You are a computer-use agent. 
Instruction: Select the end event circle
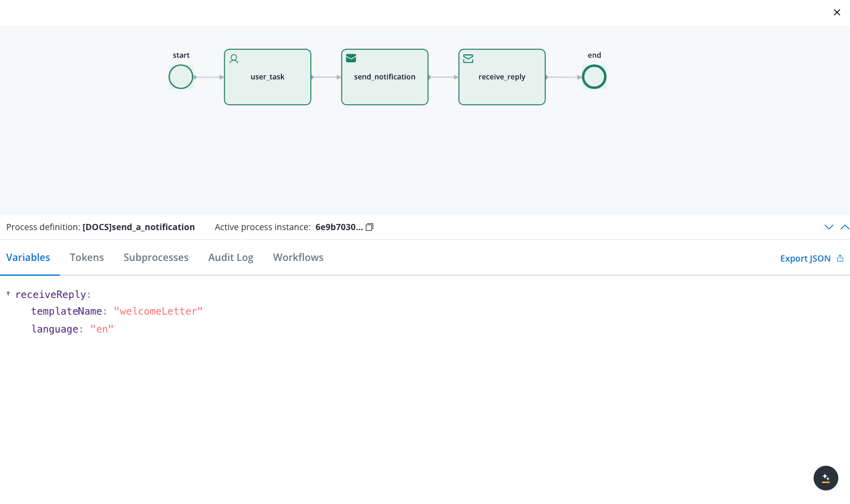point(594,77)
